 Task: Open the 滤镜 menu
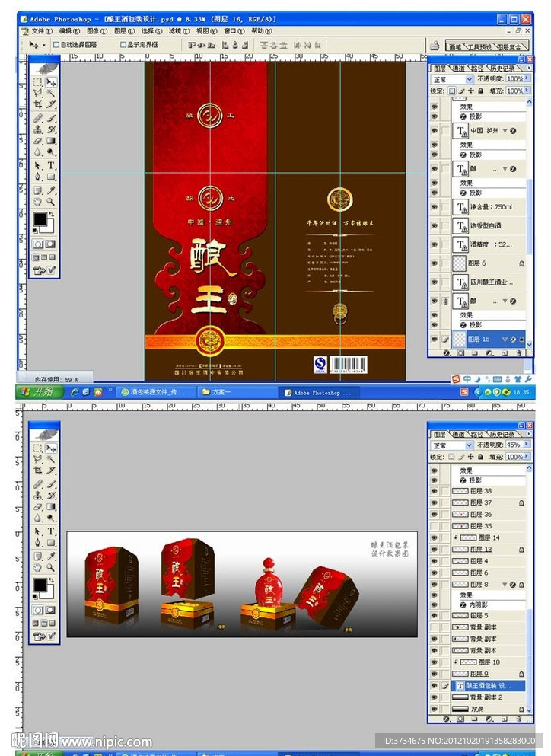180,31
